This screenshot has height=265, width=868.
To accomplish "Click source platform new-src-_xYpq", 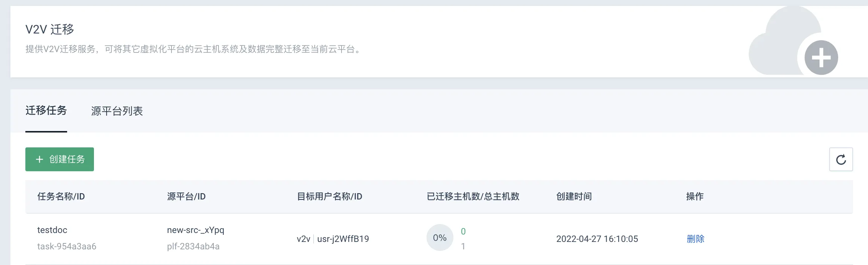I will [x=196, y=230].
